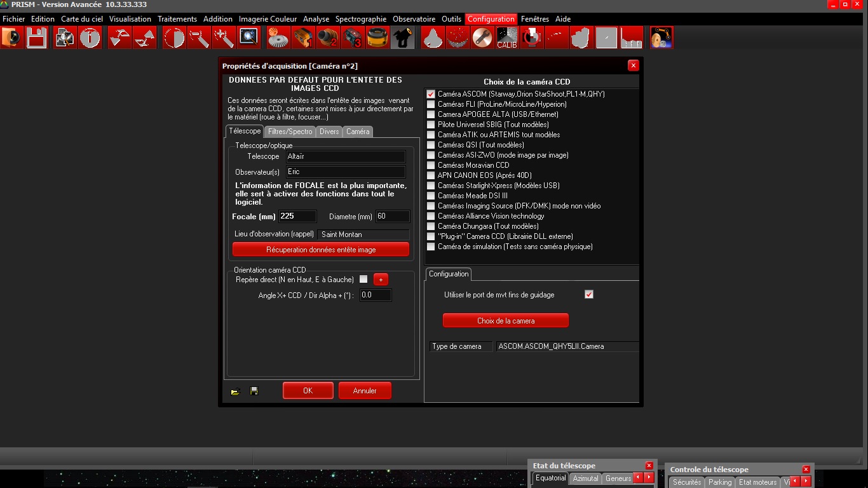The width and height of the screenshot is (868, 488).
Task: Click the zoom-in magnifier toolbar icon
Action: (224, 38)
